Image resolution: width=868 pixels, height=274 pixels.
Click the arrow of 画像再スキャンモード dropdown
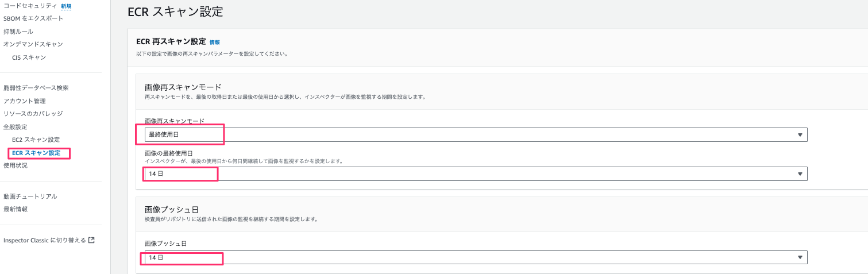[x=800, y=135]
